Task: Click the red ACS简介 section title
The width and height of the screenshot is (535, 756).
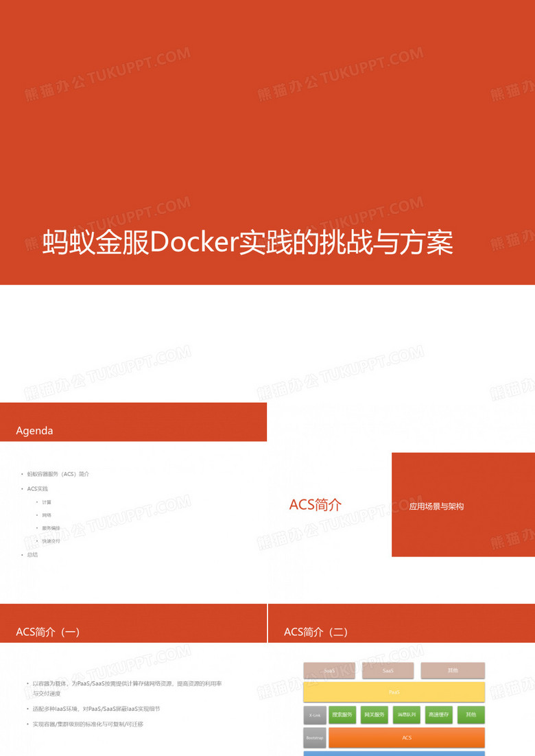Action: [316, 505]
